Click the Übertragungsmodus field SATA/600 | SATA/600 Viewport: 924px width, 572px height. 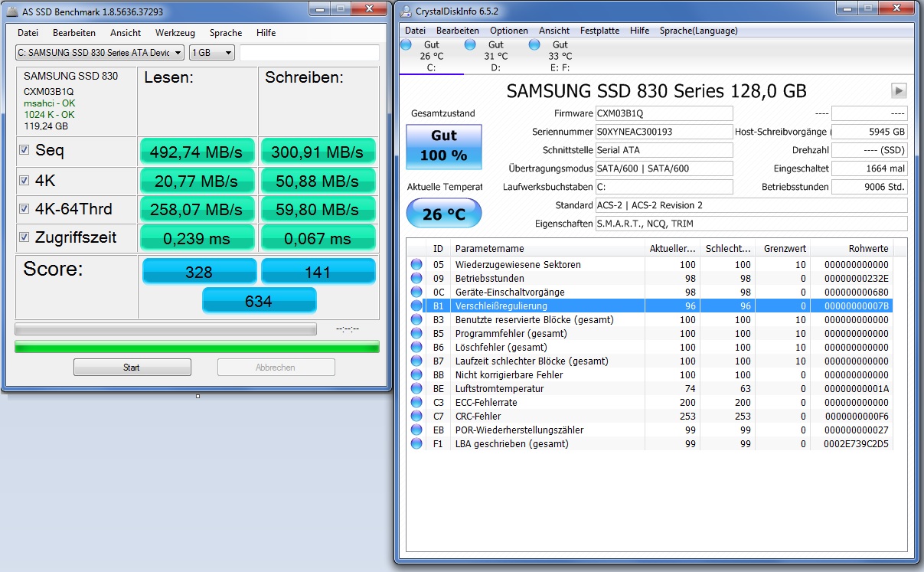pyautogui.click(x=664, y=168)
